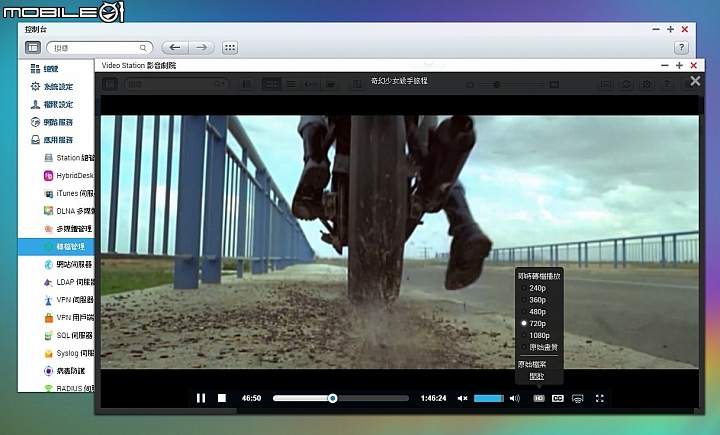The height and width of the screenshot is (435, 720).
Task: Select Station Manager item in sidebar
Action: coord(69,158)
